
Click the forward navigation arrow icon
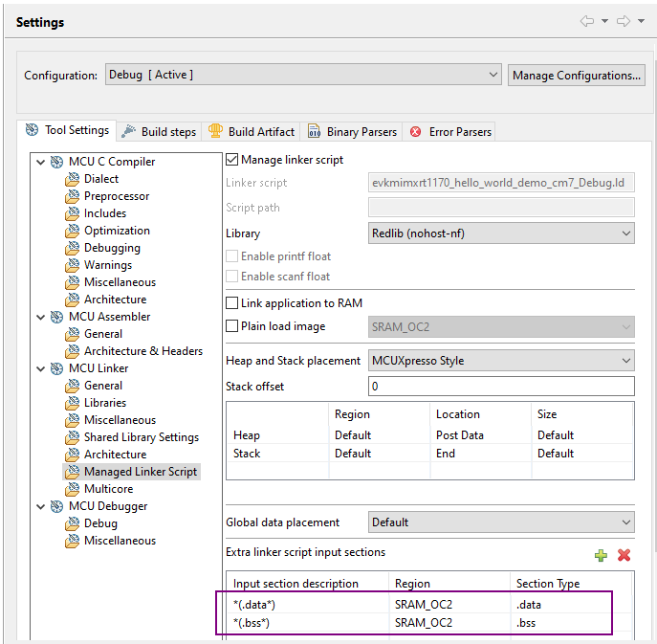[x=624, y=21]
